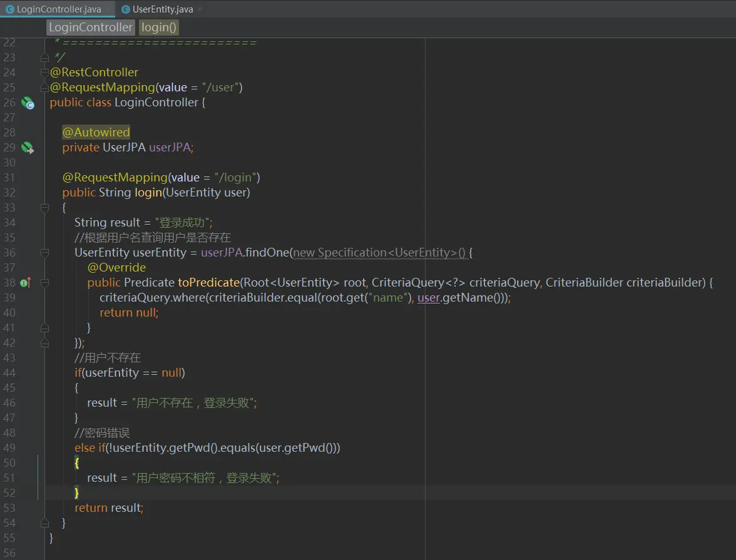Screen dimensions: 736x560
Task: Click line number 44 in the gutter
Action: click(9, 373)
